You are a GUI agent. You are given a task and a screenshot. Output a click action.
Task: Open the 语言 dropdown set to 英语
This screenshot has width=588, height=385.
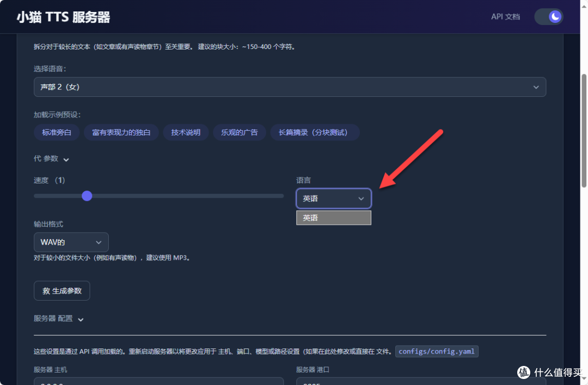[334, 199]
